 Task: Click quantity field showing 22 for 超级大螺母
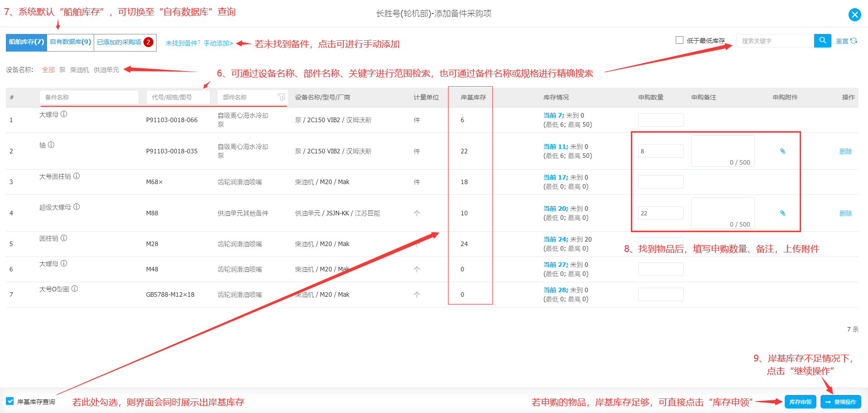pos(661,213)
